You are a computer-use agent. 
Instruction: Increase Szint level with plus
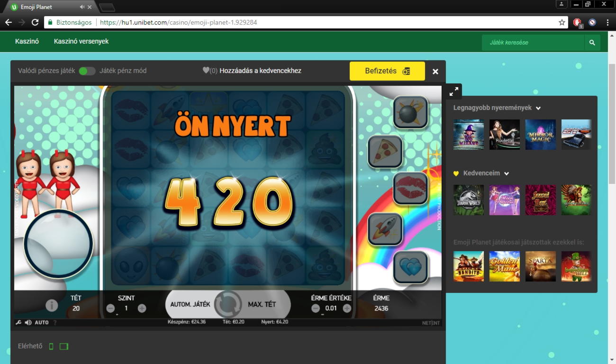[x=142, y=308]
